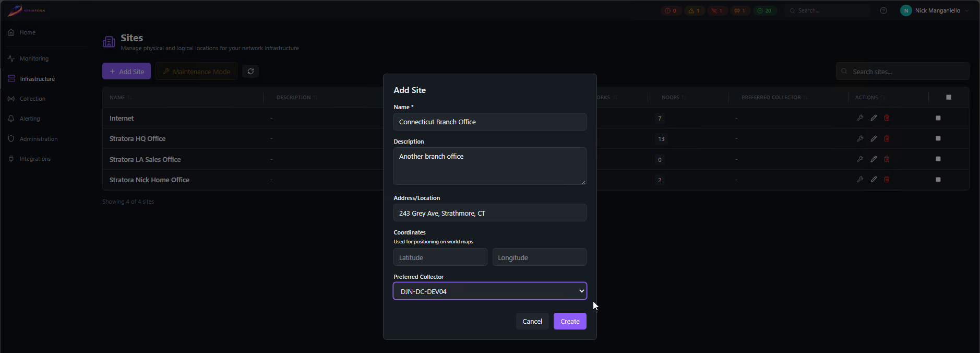Screen dimensions: 980x353
Task: Click the Sites building icon in page header
Action: [x=109, y=42]
